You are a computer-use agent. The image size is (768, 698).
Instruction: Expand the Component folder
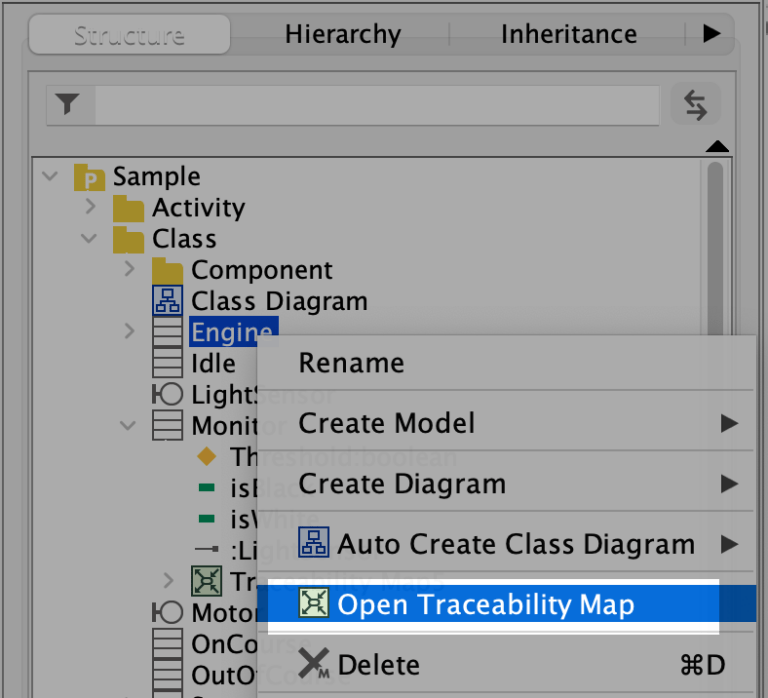(128, 270)
